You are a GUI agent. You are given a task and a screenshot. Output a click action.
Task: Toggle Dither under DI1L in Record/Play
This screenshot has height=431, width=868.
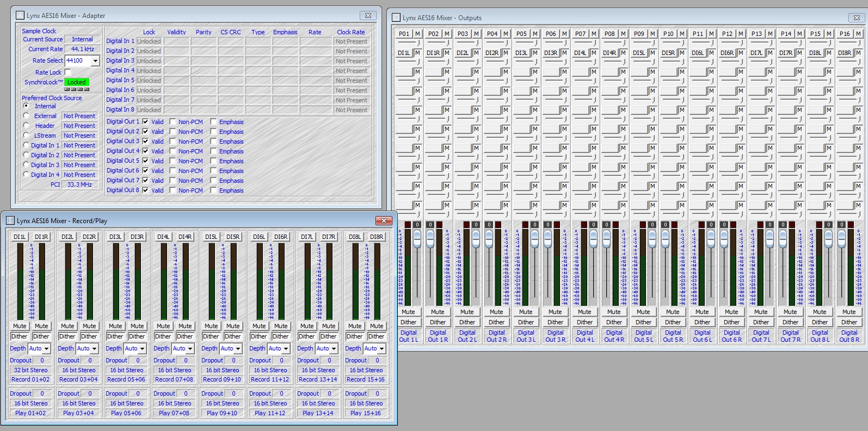[x=19, y=336]
